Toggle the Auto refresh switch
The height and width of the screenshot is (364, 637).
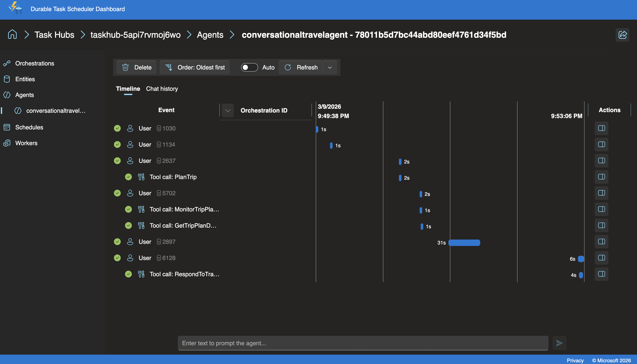(x=249, y=67)
